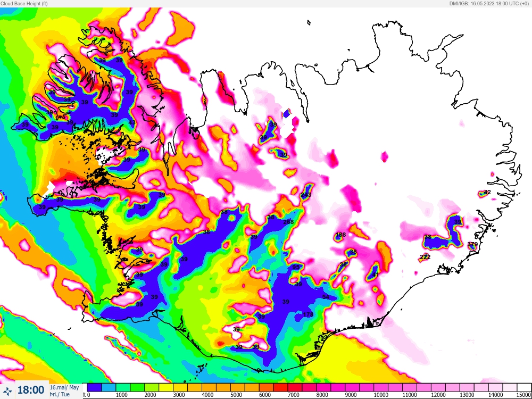Click the '222' cloud base value on map

tap(425, 257)
